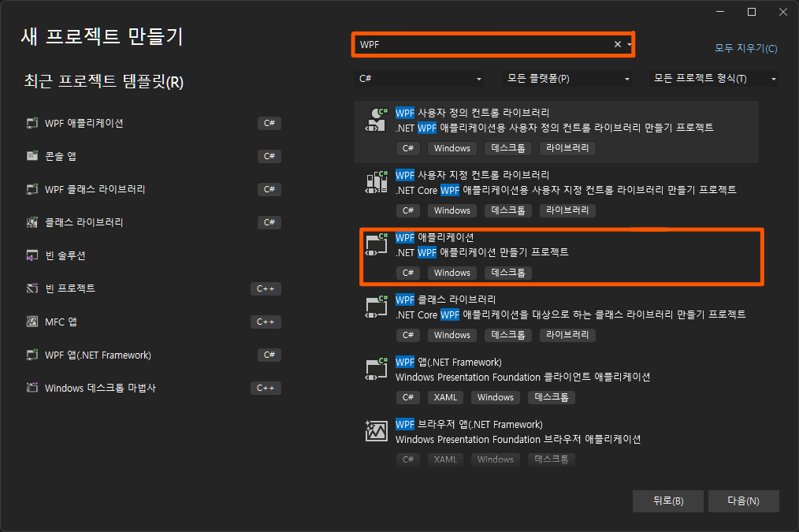Click the WPF 클래스 라이브러리 result icon
This screenshot has height=532, width=799.
tap(377, 307)
